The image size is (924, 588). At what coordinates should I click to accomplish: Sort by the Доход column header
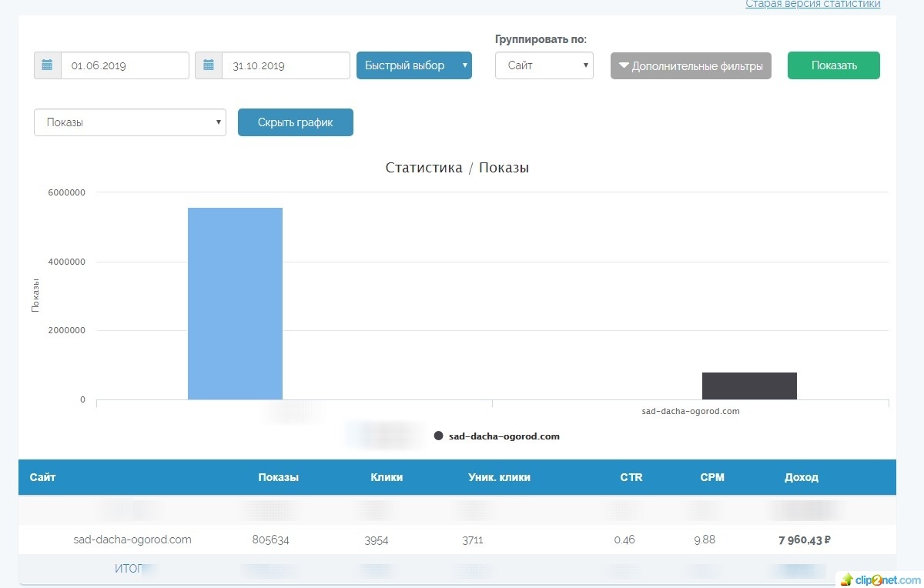coord(802,477)
